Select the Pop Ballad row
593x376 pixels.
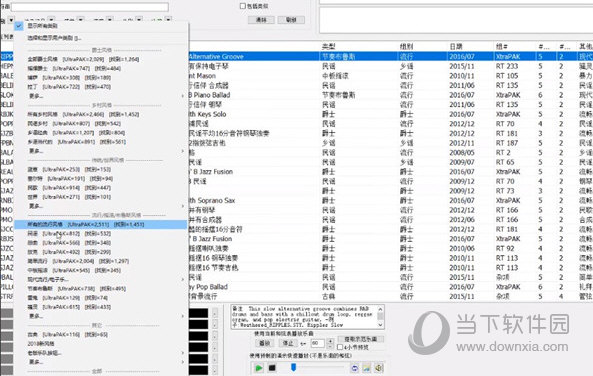[390, 286]
